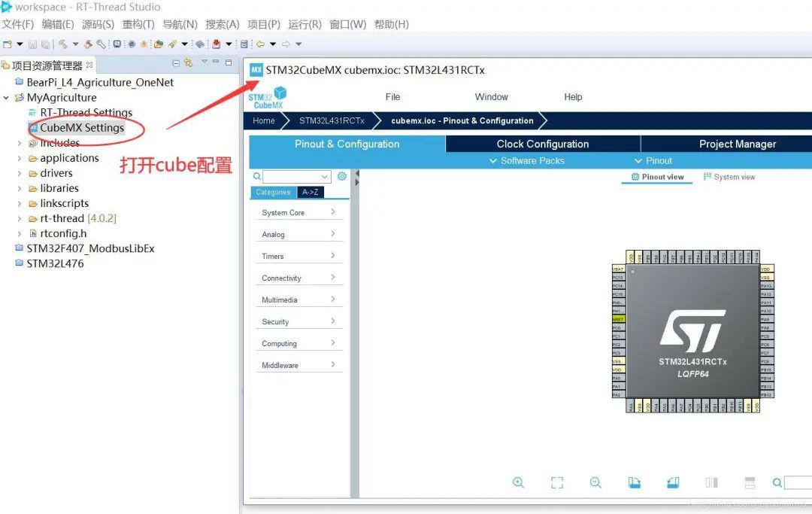Screen dimensions: 812x514
Task: Zoom in on the chip pinout
Action: tap(518, 482)
